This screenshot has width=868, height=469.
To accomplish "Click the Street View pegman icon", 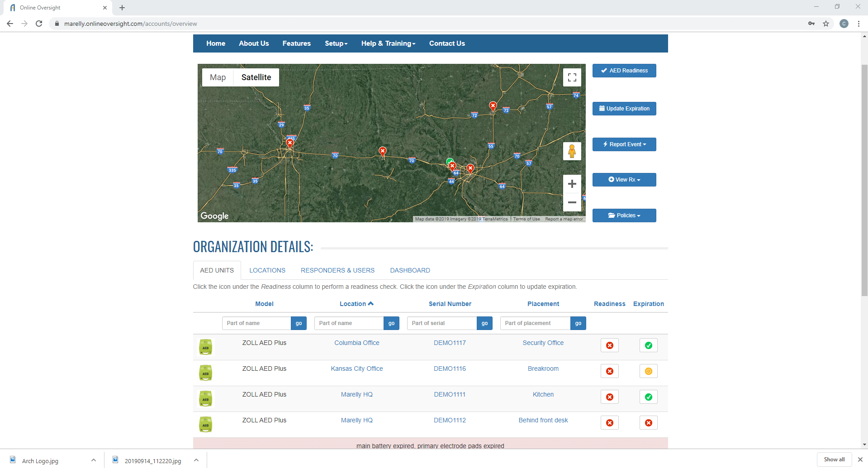I will (572, 151).
